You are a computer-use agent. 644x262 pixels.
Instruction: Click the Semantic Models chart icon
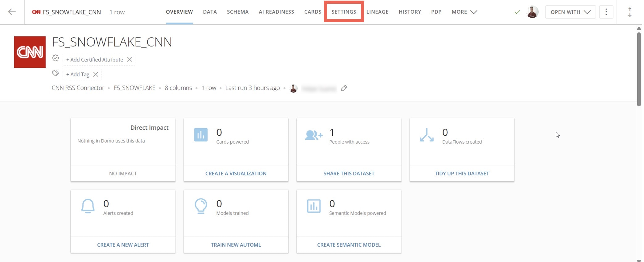click(314, 206)
